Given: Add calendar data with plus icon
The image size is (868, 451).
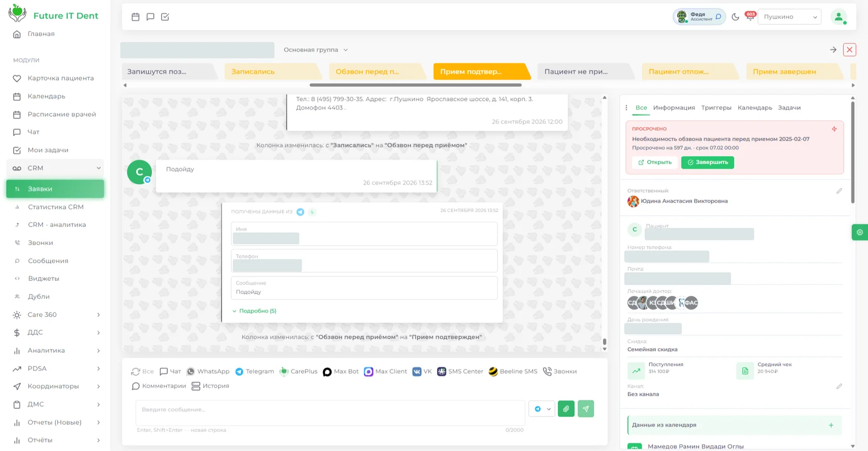Looking at the screenshot, I should point(831,425).
